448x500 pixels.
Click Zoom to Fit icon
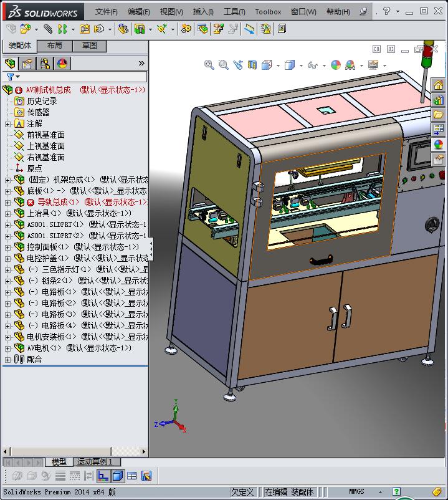(209, 65)
